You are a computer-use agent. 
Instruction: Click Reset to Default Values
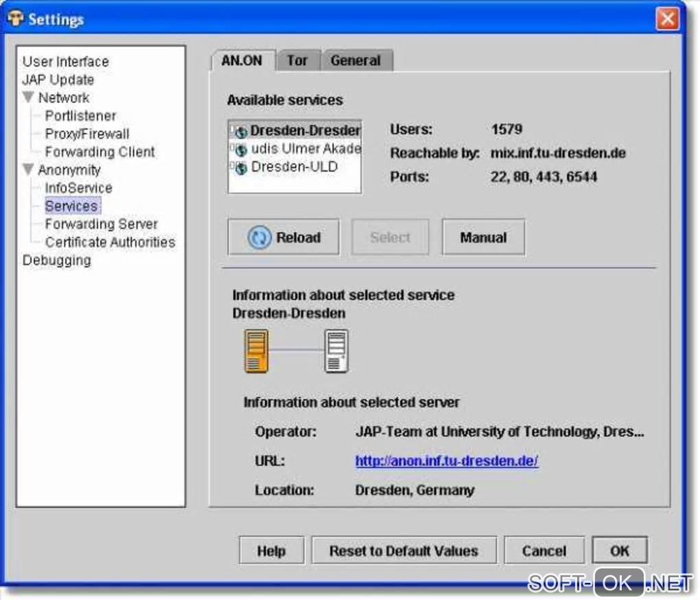tap(404, 551)
